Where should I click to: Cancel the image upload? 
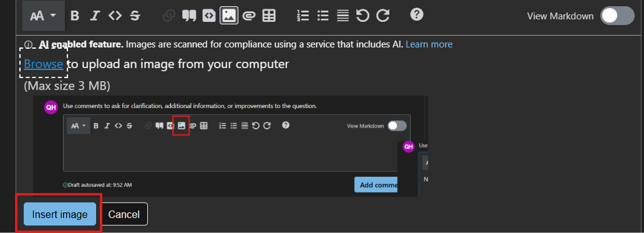(124, 214)
